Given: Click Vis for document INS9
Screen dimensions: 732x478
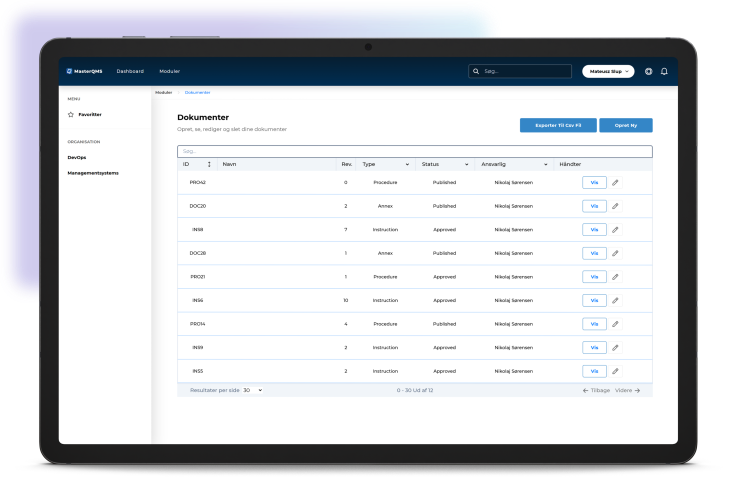Looking at the screenshot, I should (x=594, y=347).
